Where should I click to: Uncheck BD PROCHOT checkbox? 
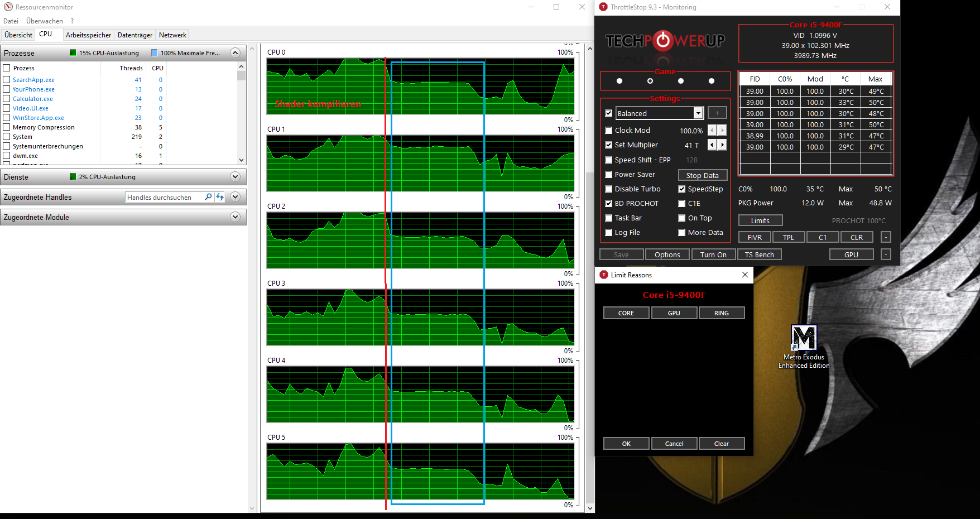pos(609,204)
